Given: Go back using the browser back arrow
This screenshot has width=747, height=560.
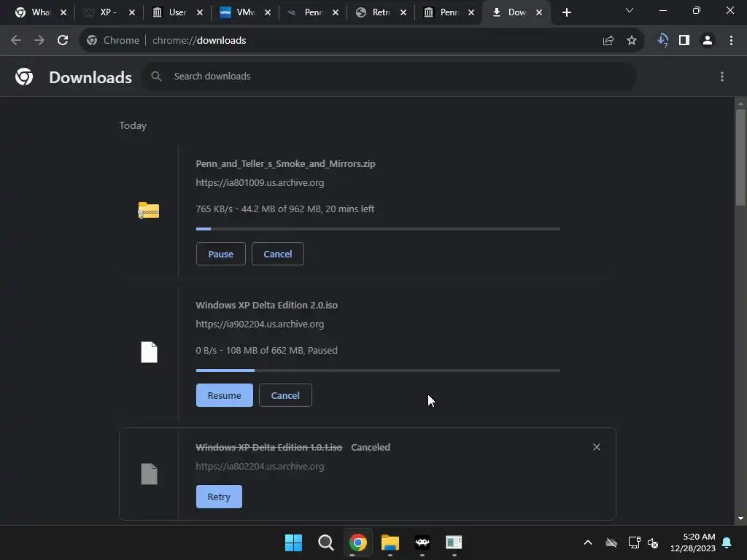Looking at the screenshot, I should 16,41.
